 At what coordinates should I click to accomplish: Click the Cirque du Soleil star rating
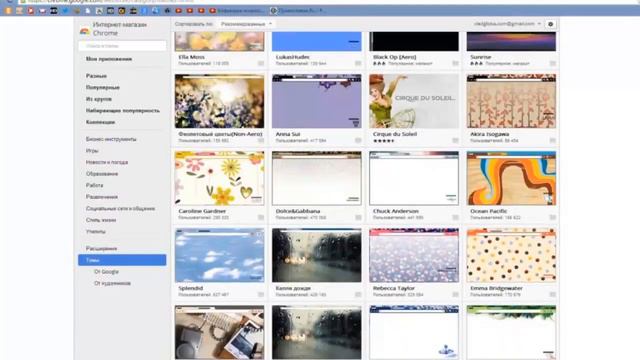[383, 141]
